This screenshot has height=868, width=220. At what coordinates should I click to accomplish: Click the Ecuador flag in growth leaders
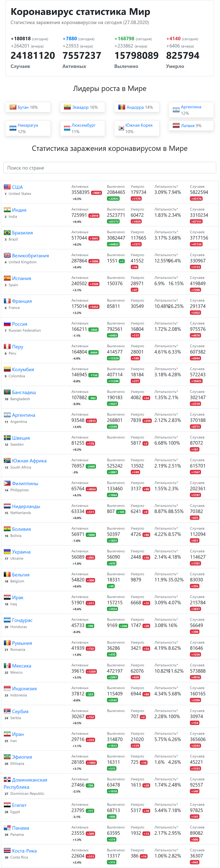[x=67, y=107]
